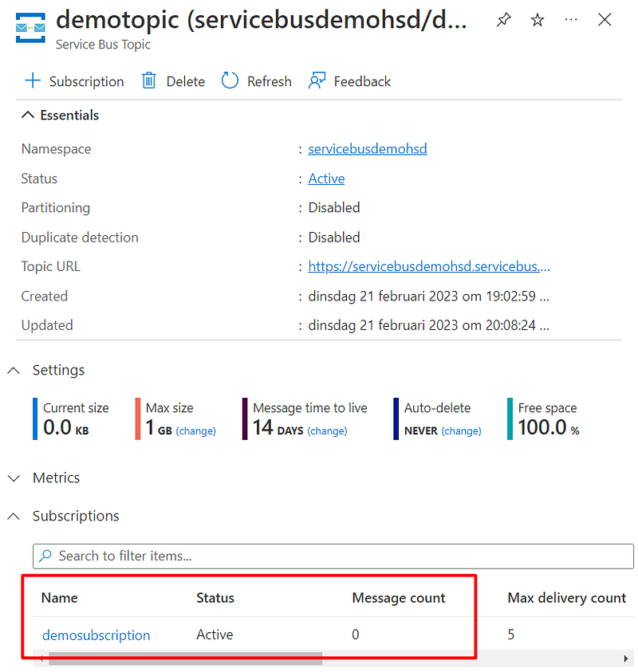Open the Topic URL link
Viewport: 638px width, 672px height.
(429, 266)
